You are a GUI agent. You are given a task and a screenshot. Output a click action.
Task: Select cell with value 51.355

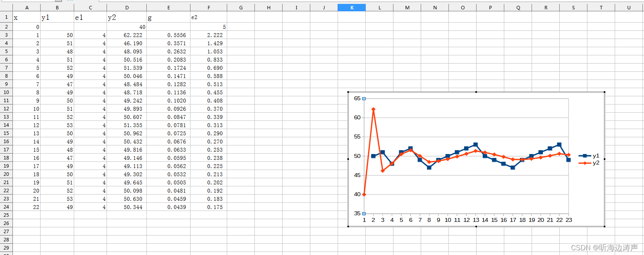(127, 125)
